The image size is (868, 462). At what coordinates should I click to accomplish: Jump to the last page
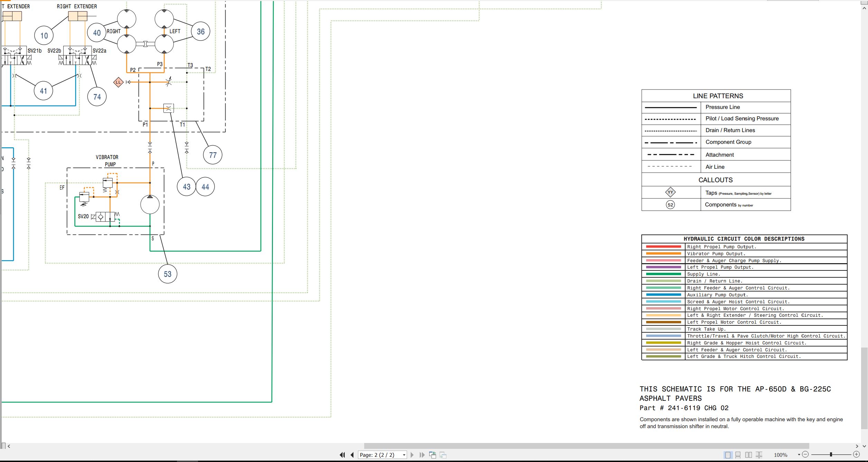click(422, 455)
